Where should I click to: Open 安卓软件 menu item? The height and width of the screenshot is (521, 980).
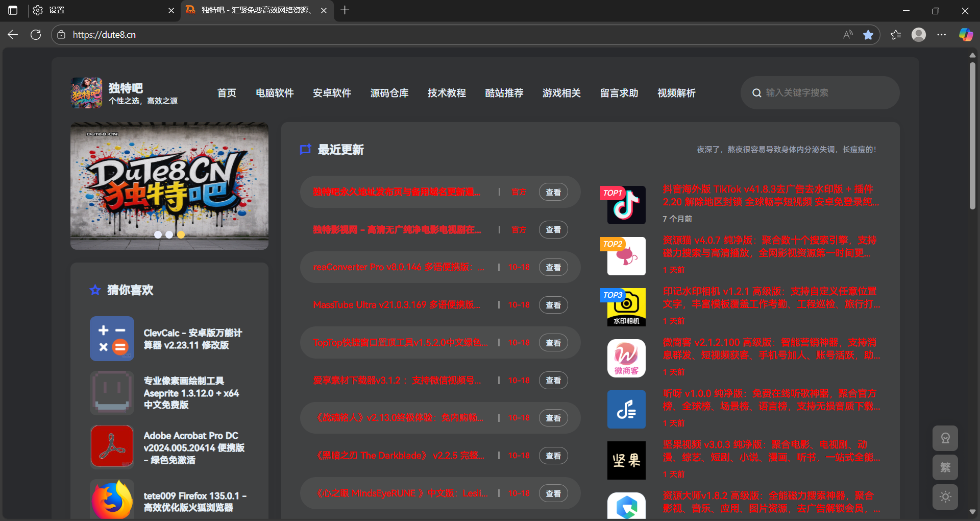[332, 93]
